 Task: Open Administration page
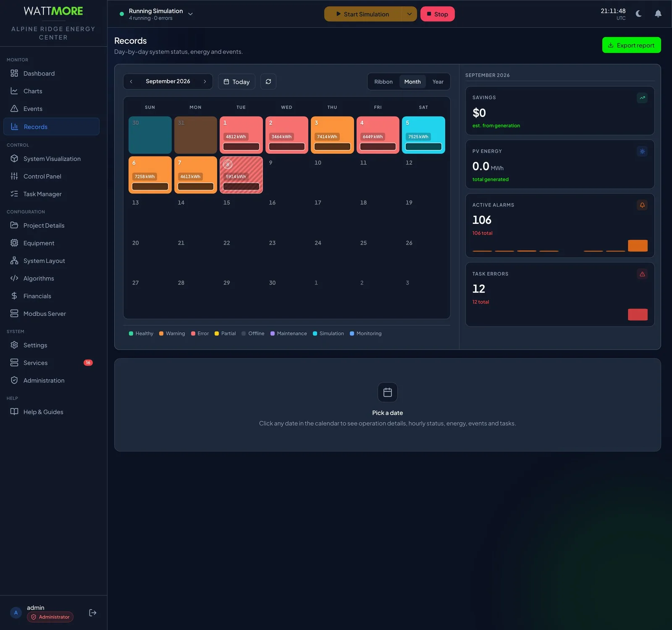51,381
